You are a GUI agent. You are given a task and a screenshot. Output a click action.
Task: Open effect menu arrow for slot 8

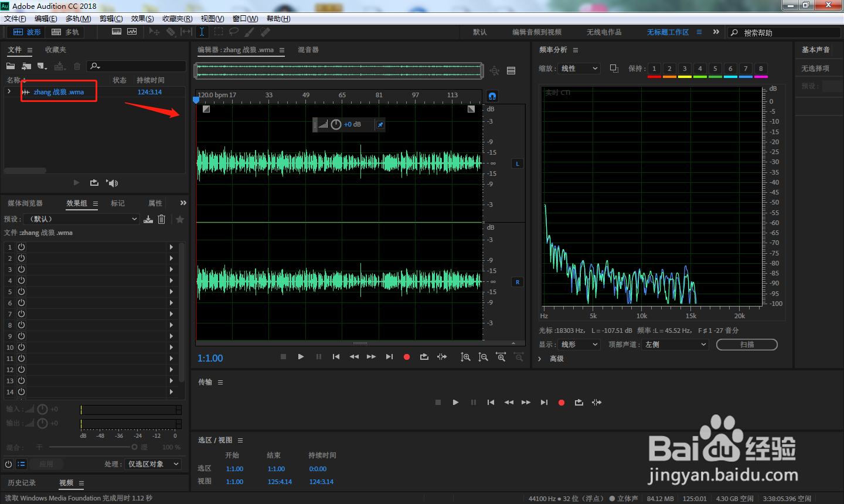click(x=171, y=325)
